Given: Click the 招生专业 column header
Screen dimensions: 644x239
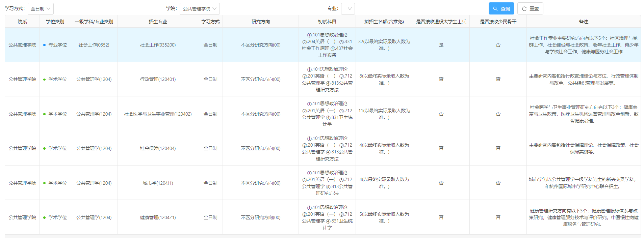Looking at the screenshot, I should click(158, 22).
